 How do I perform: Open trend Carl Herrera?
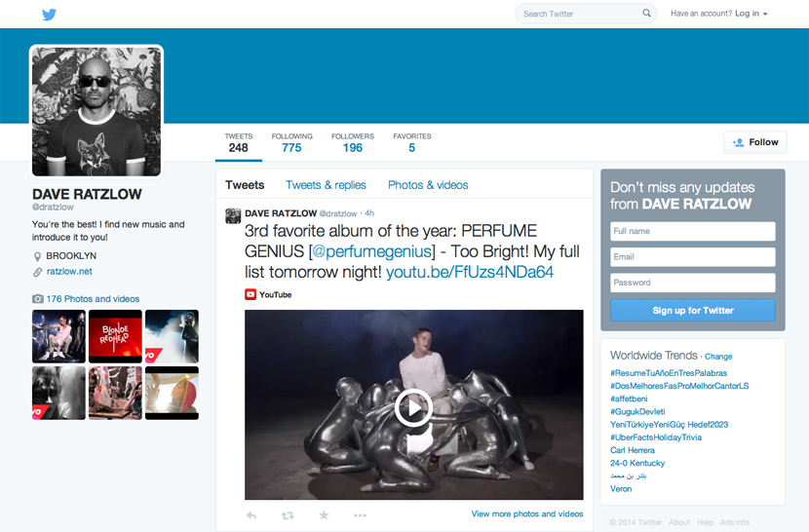pos(633,450)
